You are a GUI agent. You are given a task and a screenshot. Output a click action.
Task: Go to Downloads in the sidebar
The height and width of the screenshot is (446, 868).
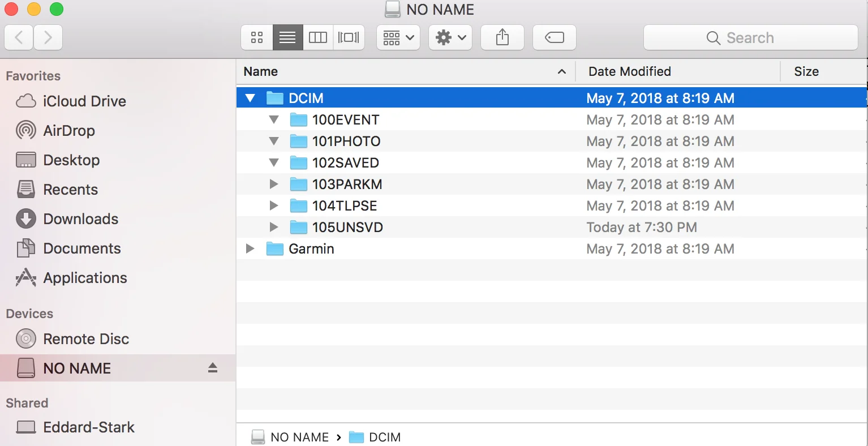(80, 219)
